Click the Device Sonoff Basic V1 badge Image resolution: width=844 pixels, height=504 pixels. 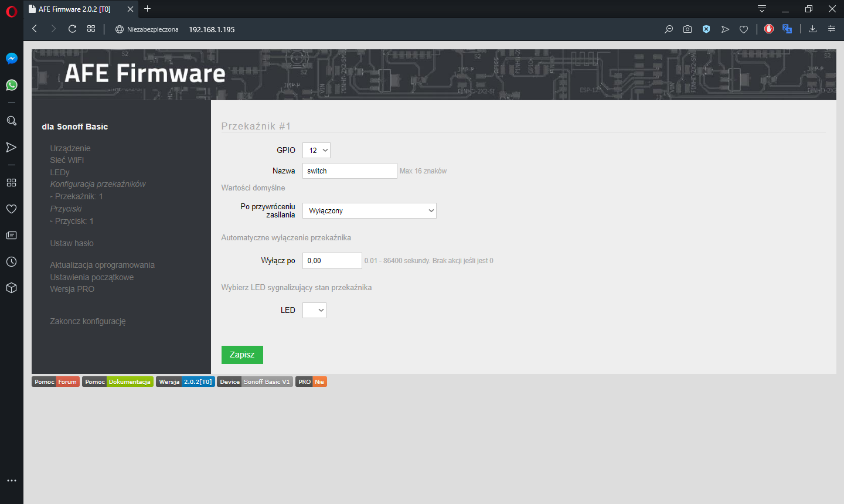pos(255,382)
